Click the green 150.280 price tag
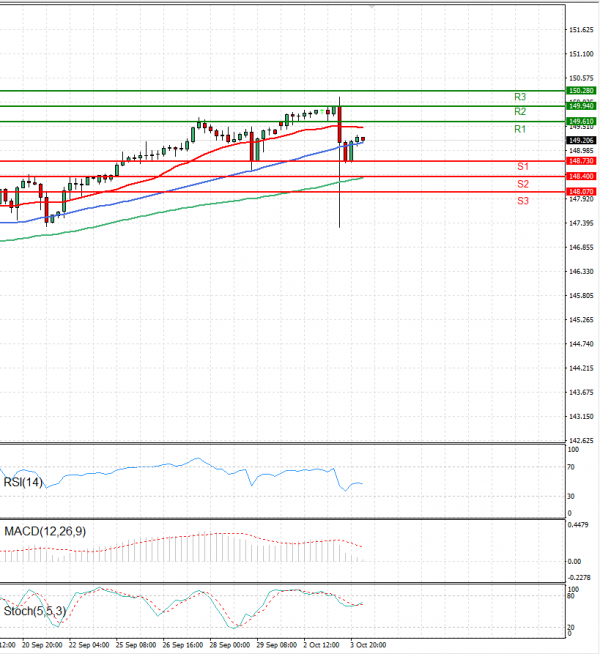This screenshot has width=600, height=654. [582, 91]
